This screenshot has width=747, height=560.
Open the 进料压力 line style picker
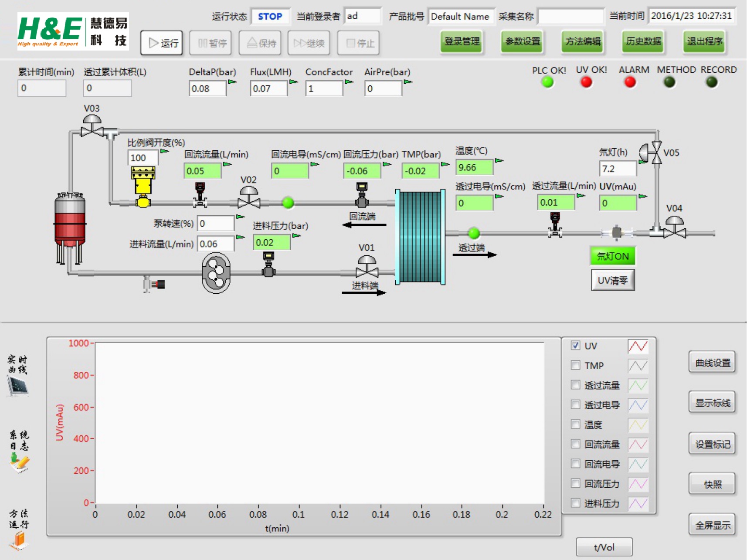pyautogui.click(x=638, y=503)
